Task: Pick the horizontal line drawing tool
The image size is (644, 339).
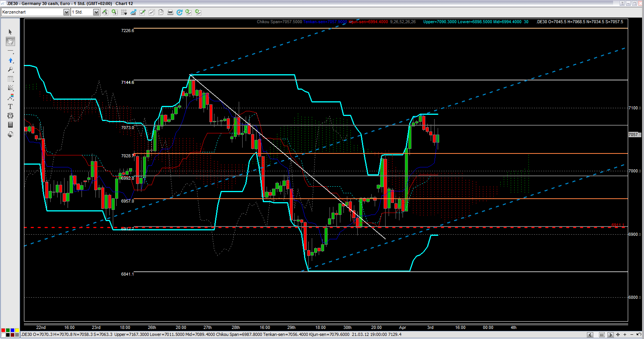Action: coord(10,51)
